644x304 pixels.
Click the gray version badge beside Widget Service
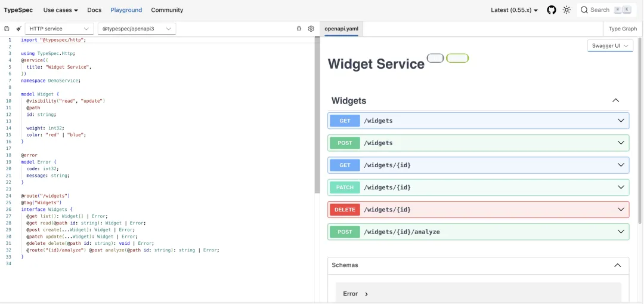pos(435,58)
